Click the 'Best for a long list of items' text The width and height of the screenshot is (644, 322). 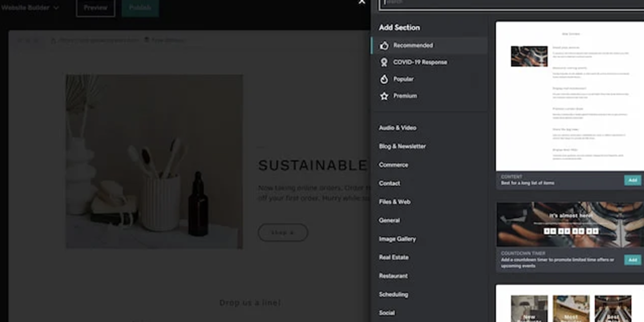click(527, 183)
